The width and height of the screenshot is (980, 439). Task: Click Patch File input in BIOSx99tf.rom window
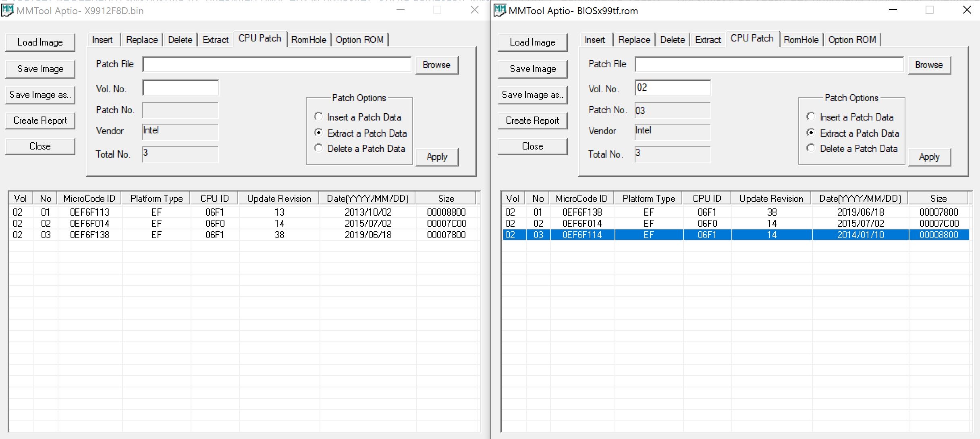pos(769,64)
